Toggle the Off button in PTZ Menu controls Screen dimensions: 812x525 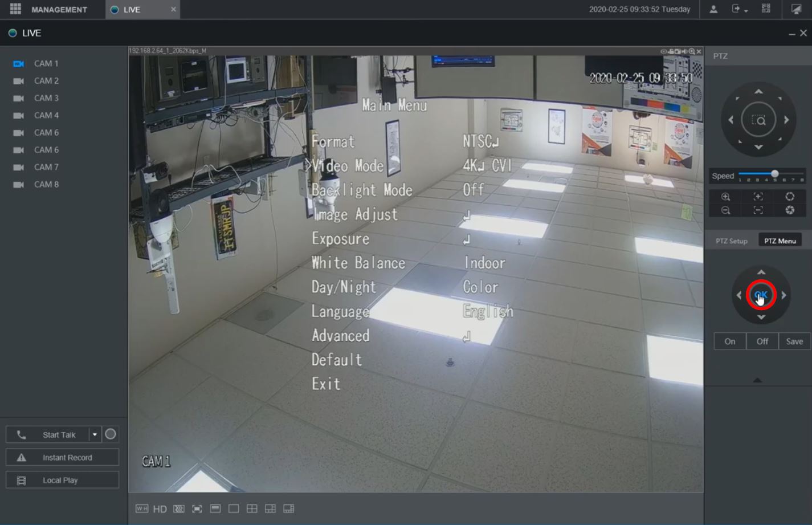[762, 341]
